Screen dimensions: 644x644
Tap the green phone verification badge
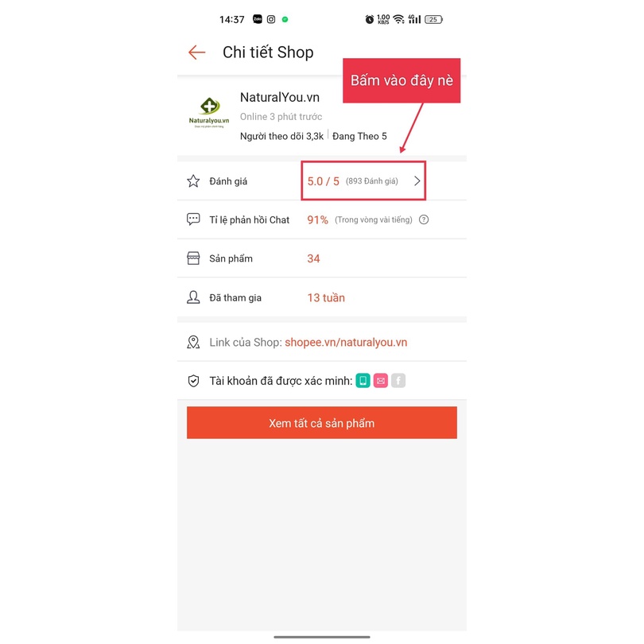pos(363,381)
